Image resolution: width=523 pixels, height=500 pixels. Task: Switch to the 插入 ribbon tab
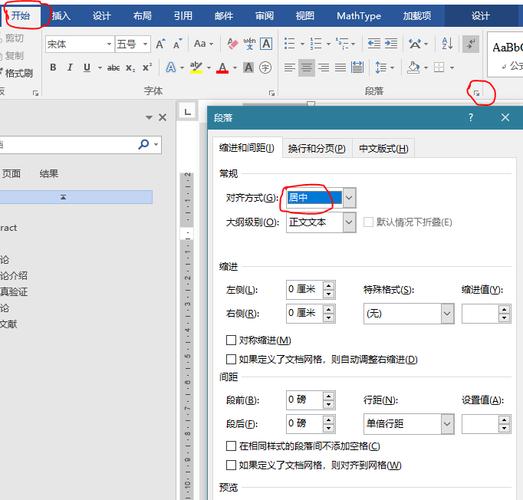61,16
